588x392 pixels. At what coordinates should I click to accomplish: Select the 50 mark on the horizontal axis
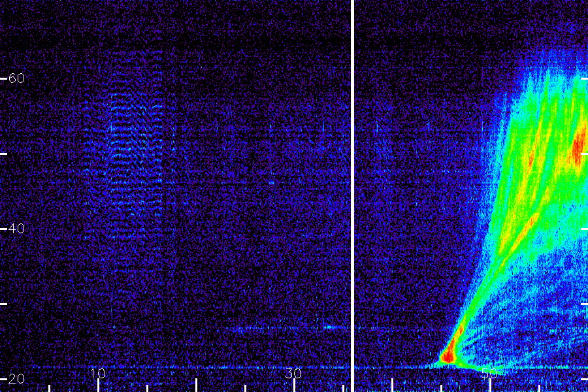pyautogui.click(x=489, y=373)
